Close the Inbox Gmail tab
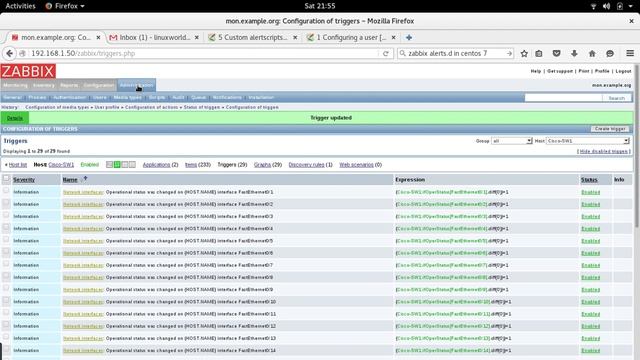 click(x=197, y=38)
